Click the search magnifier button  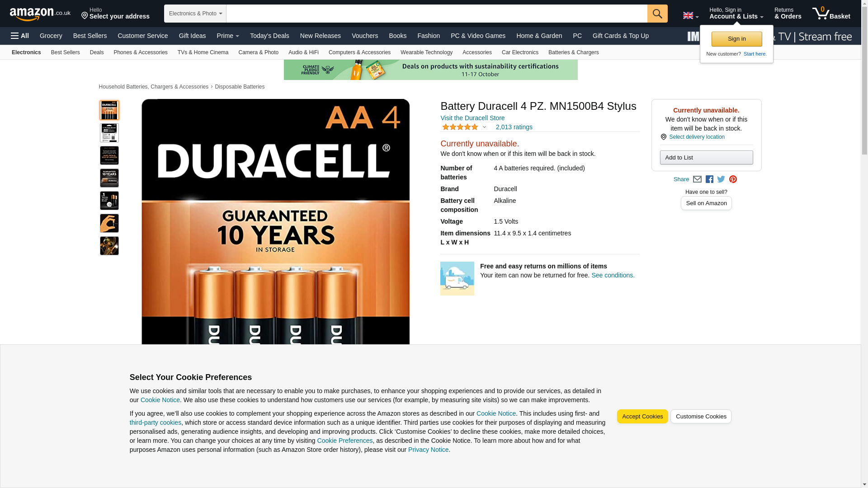click(657, 14)
